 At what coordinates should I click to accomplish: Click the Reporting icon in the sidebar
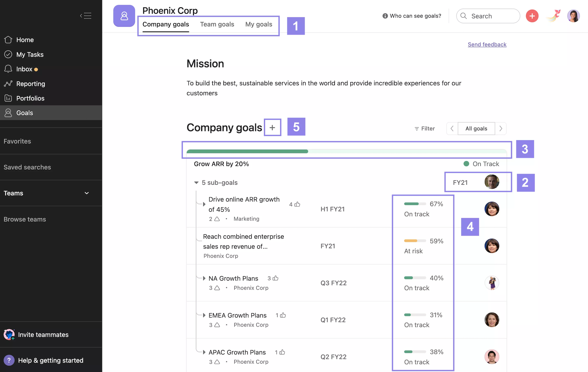[x=8, y=83]
